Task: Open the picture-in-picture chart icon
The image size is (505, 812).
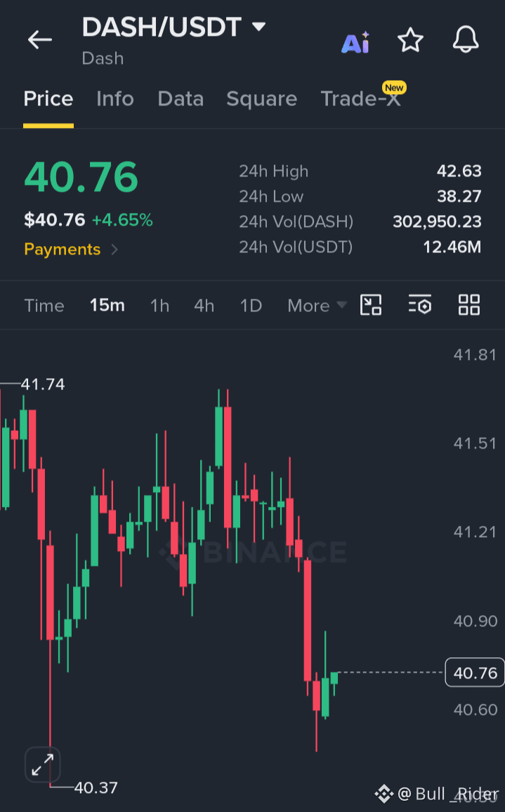Action: click(x=370, y=305)
